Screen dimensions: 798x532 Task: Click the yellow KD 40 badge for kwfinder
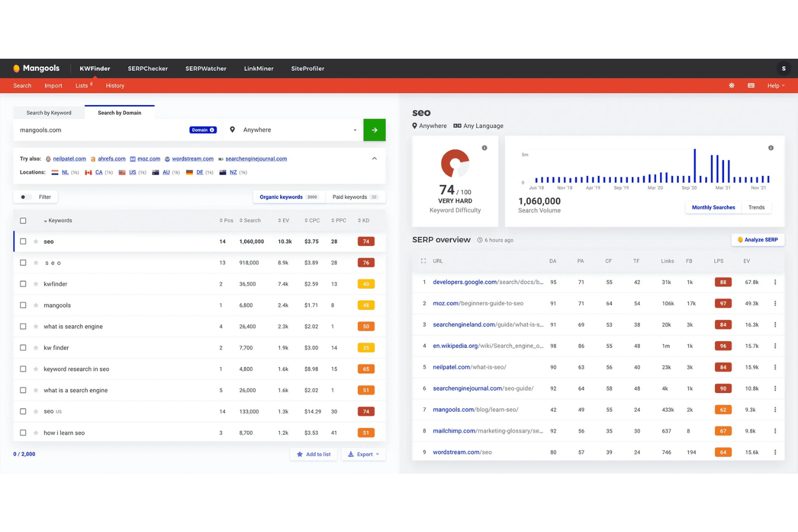(x=366, y=284)
